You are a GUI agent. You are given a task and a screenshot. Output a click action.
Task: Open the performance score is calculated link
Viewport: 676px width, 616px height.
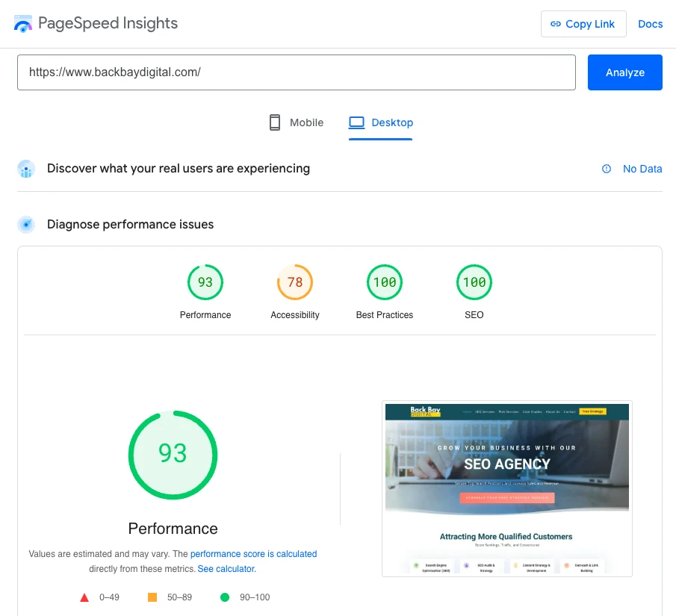(253, 554)
